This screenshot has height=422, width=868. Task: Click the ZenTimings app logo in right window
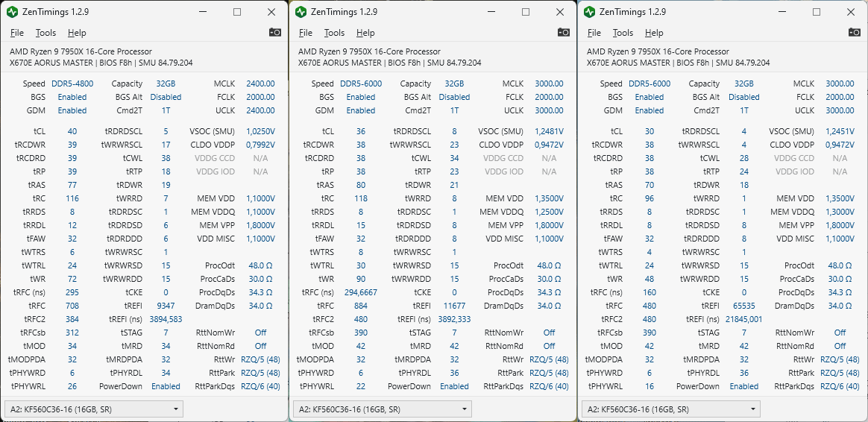(x=589, y=12)
